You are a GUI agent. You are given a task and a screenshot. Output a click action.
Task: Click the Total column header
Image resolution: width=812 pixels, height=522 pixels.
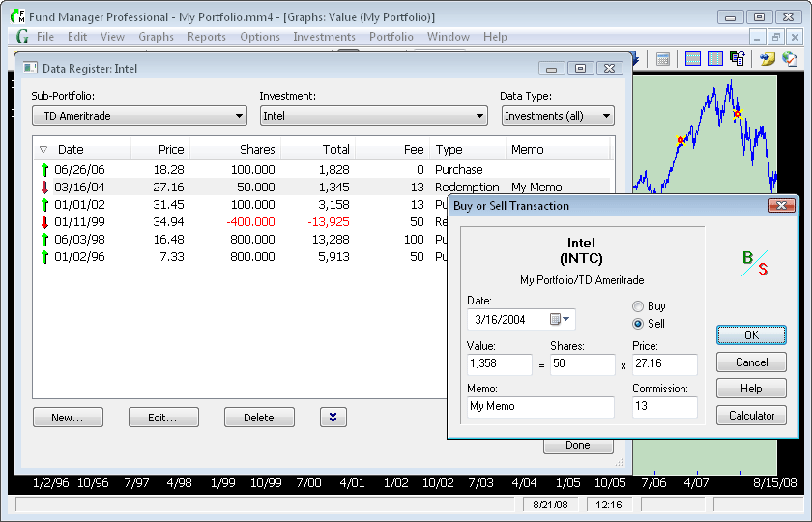tap(318, 149)
